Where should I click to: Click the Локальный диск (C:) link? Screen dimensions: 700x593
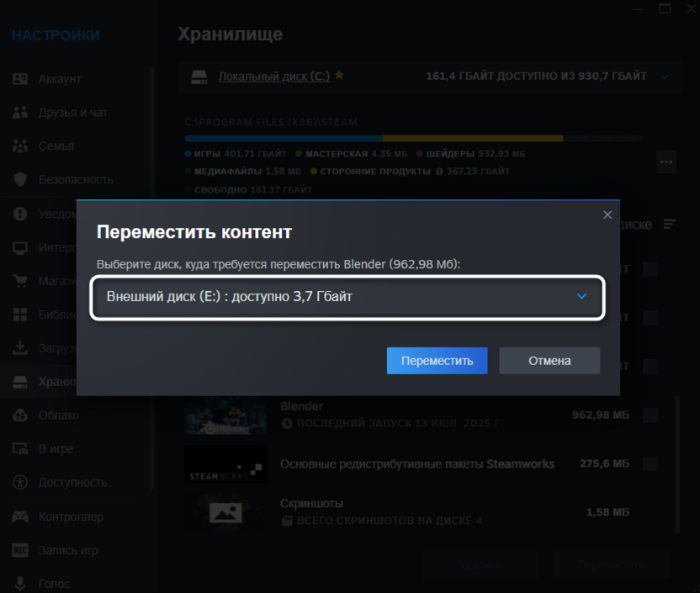tap(274, 77)
